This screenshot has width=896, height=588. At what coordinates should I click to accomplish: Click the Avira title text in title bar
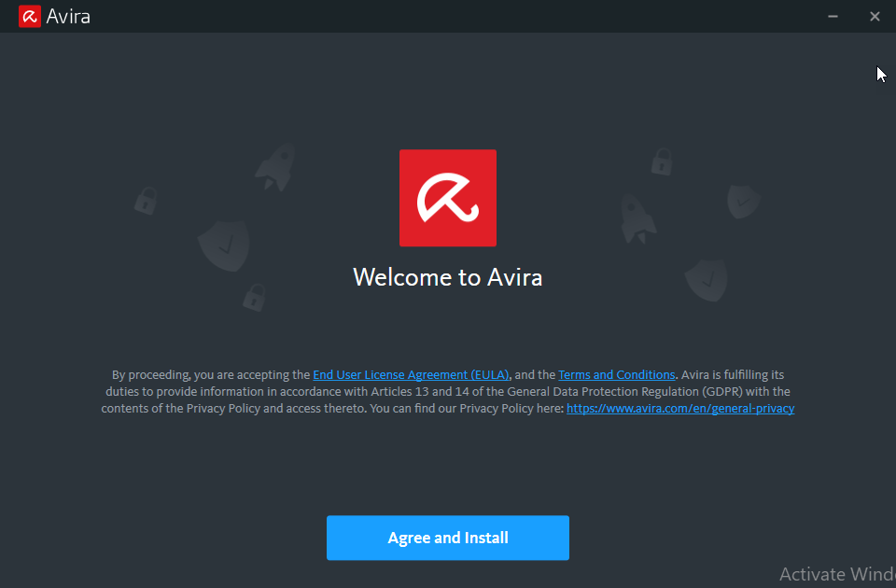(x=68, y=17)
